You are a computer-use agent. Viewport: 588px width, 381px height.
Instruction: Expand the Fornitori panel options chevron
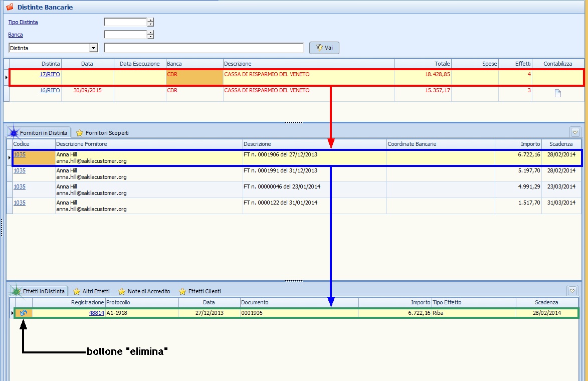tap(575, 132)
